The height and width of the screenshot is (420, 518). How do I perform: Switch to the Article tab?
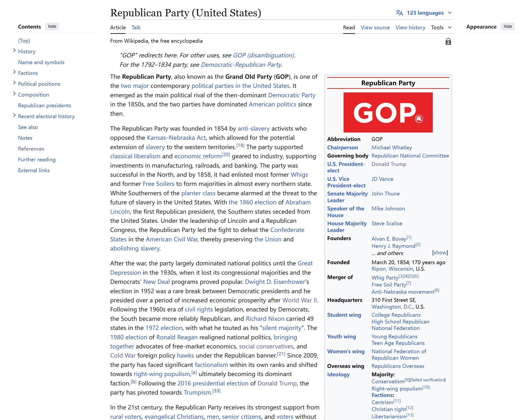coord(118,28)
